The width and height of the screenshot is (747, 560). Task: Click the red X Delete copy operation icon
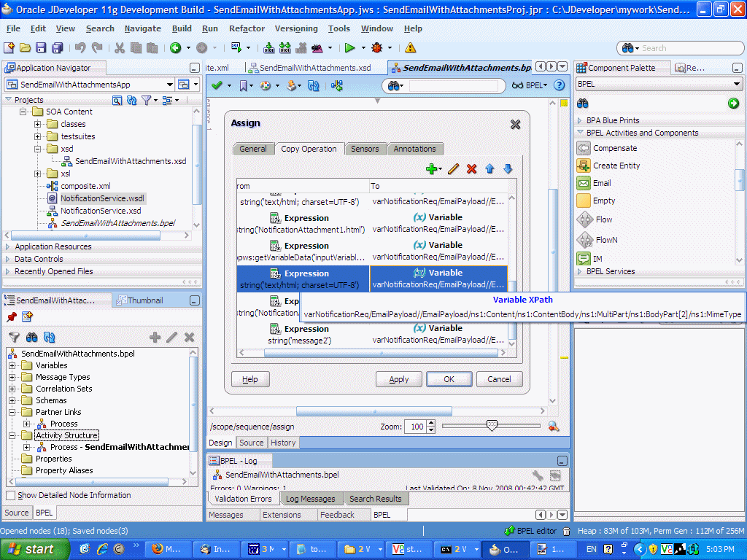pyautogui.click(x=472, y=168)
